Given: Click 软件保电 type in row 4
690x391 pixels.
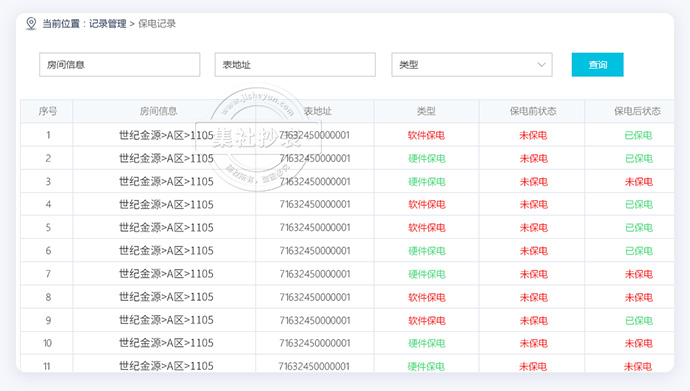Looking at the screenshot, I should 426,205.
